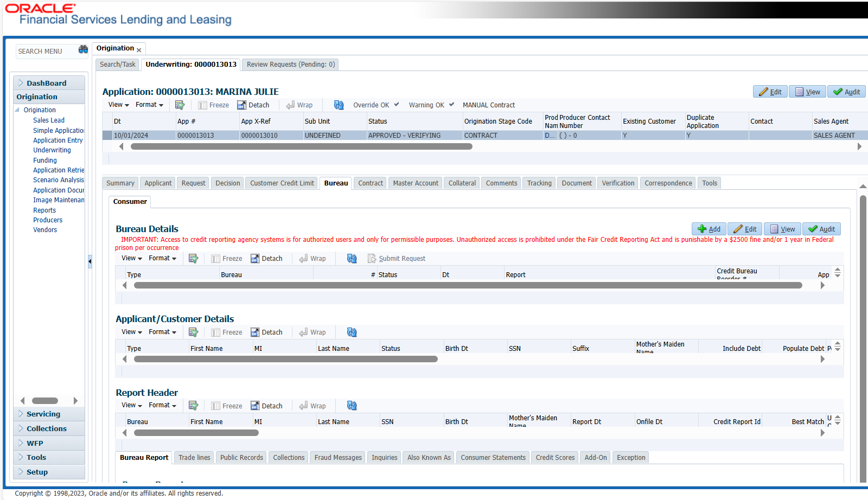This screenshot has height=500, width=868.
Task: Click Freeze in Applicant/Customer Details toolbar
Action: click(x=226, y=332)
